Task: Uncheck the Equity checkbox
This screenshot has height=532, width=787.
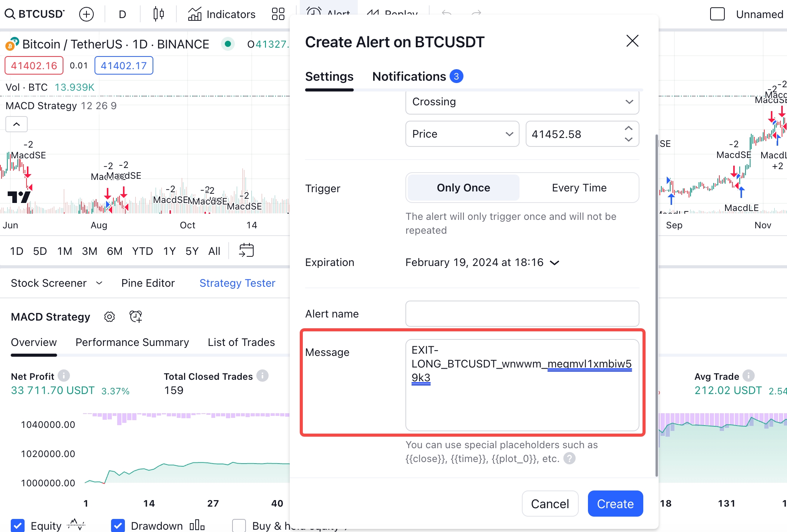Action: 18,525
